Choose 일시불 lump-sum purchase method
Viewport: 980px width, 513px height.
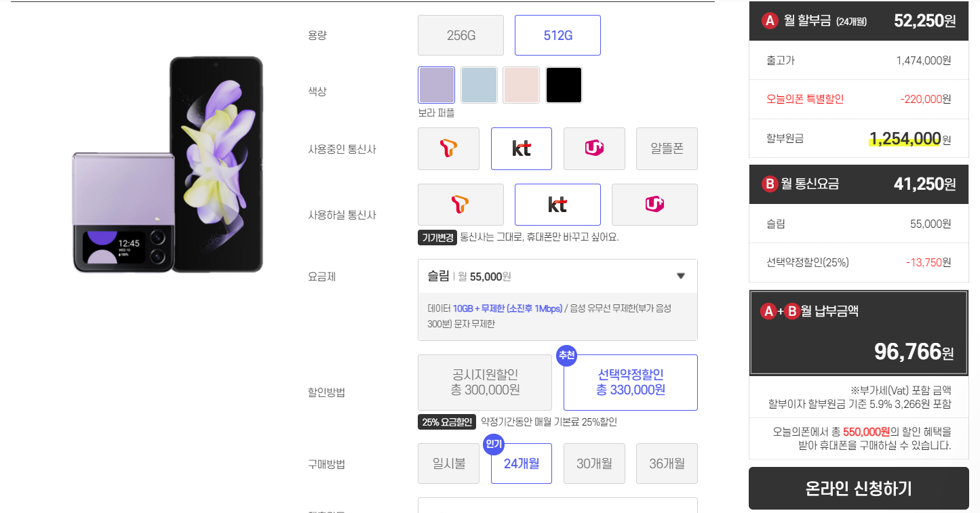[x=448, y=464]
